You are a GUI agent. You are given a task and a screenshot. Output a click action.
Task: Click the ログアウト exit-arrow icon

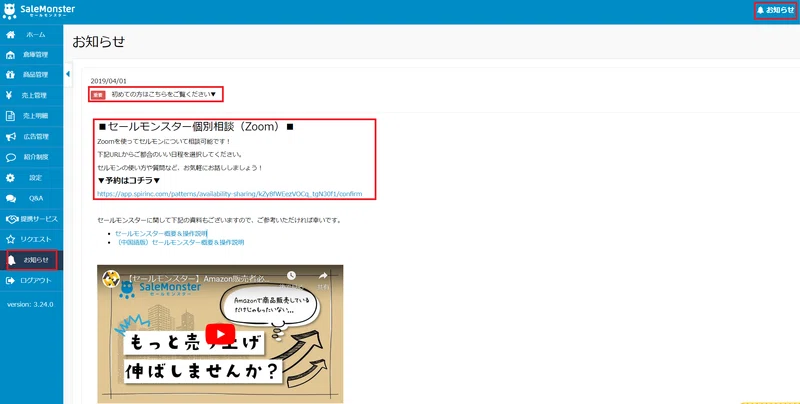pyautogui.click(x=10, y=281)
